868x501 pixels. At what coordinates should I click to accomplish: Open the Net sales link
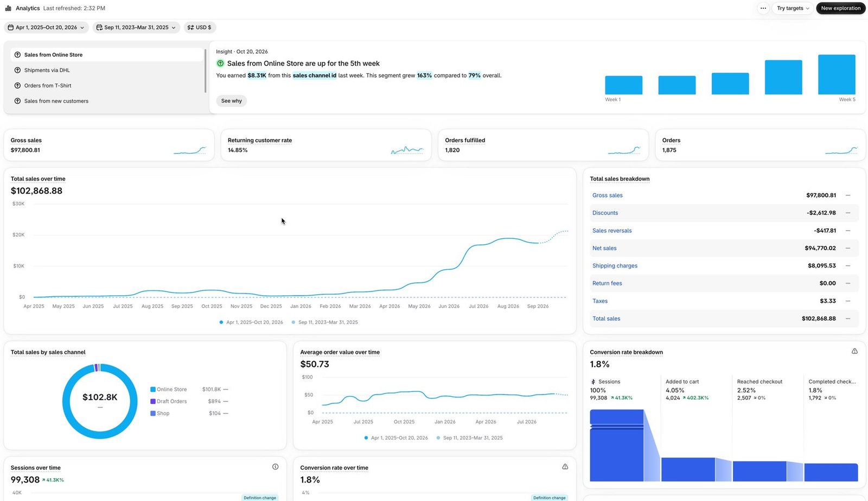pos(604,248)
